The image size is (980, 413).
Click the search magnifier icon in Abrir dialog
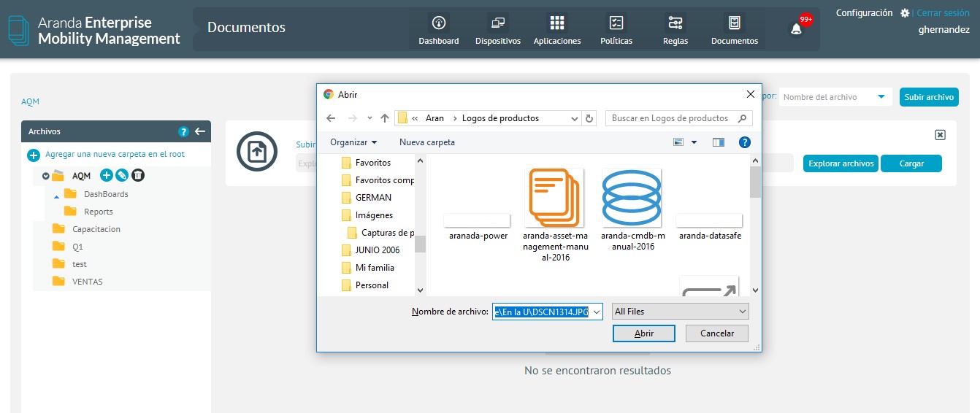tap(742, 118)
